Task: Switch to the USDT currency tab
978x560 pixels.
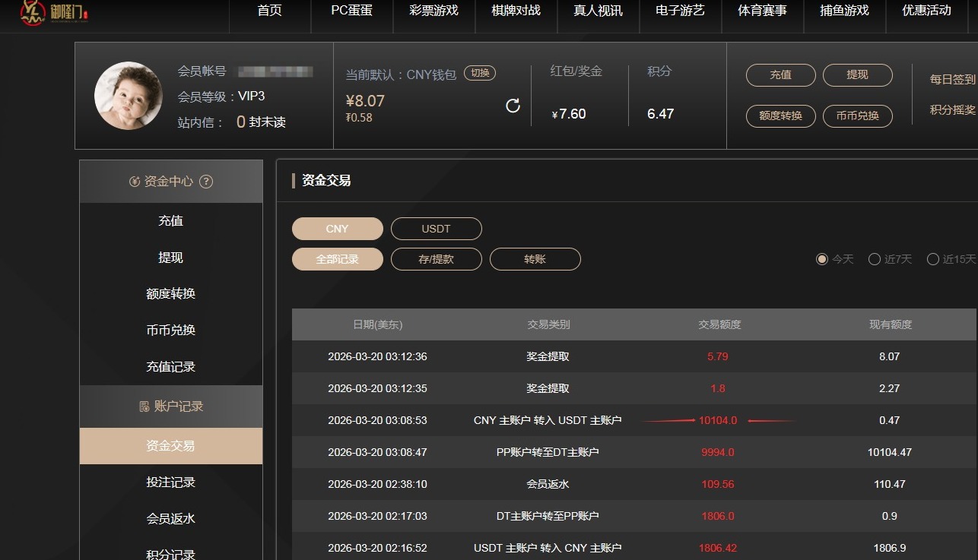Action: point(436,228)
